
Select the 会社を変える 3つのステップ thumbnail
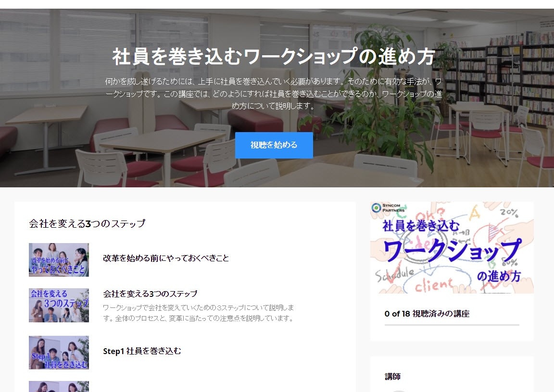[59, 305]
